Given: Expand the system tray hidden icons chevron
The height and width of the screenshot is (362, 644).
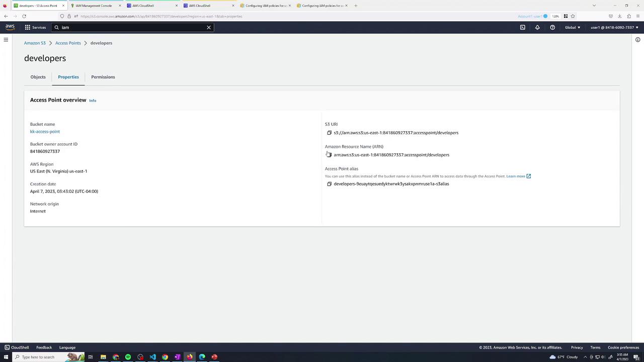Looking at the screenshot, I should coord(585,357).
